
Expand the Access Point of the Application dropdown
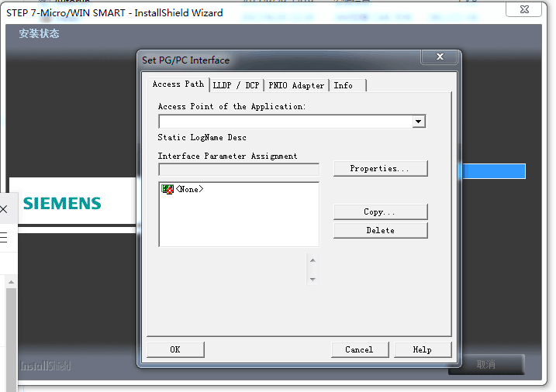point(419,122)
